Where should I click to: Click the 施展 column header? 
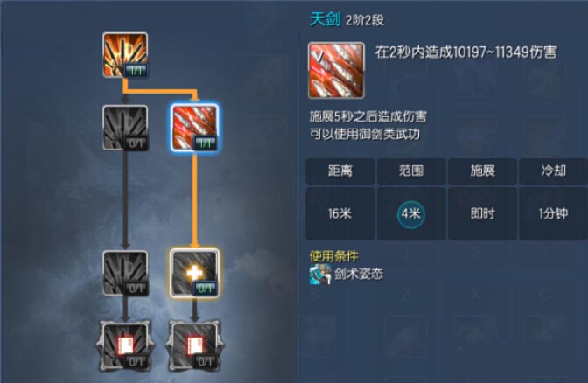[x=483, y=171]
